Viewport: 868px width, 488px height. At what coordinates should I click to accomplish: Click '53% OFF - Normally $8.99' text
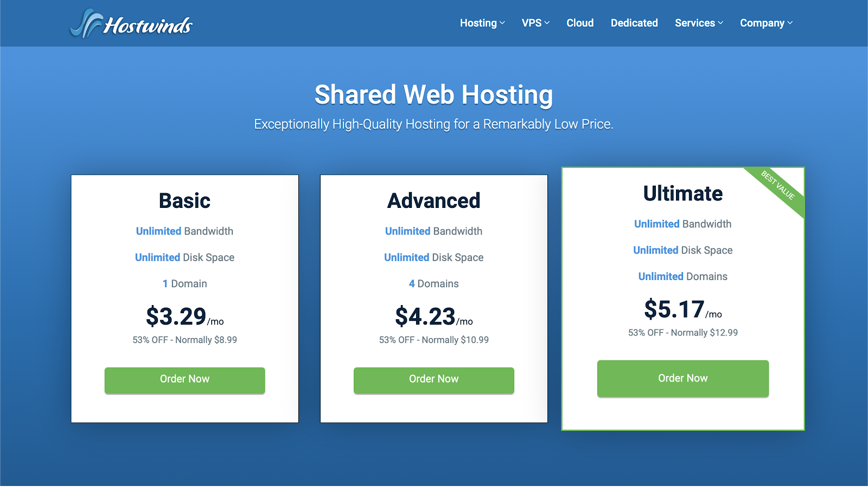pyautogui.click(x=184, y=340)
